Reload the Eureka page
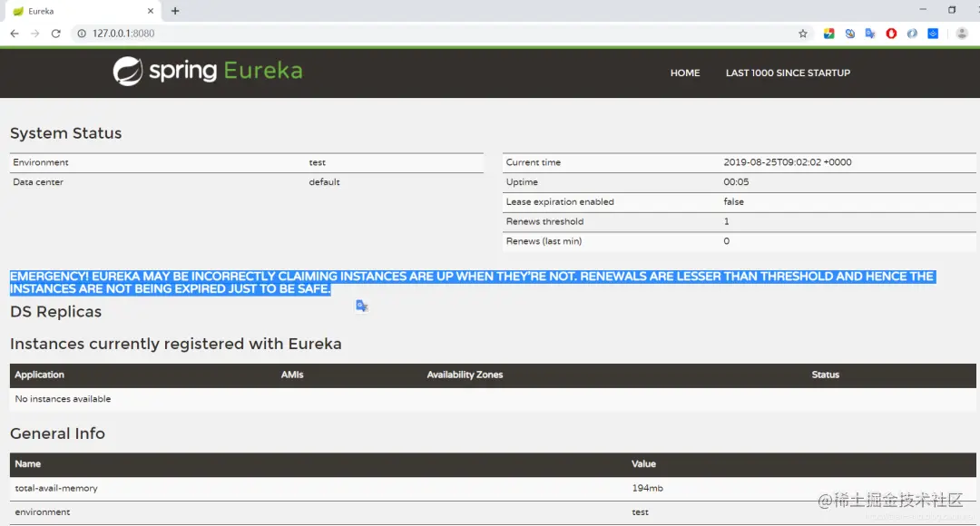This screenshot has height=526, width=980. point(55,34)
